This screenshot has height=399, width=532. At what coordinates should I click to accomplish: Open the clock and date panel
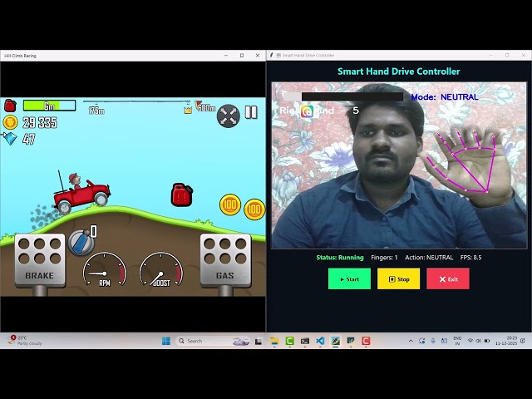[506, 341]
